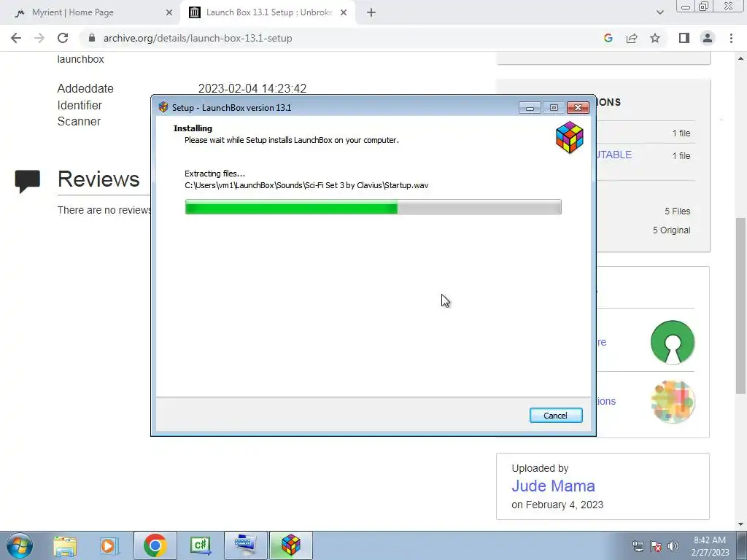This screenshot has width=747, height=560.
Task: Reload the archive.org page
Action: [63, 38]
